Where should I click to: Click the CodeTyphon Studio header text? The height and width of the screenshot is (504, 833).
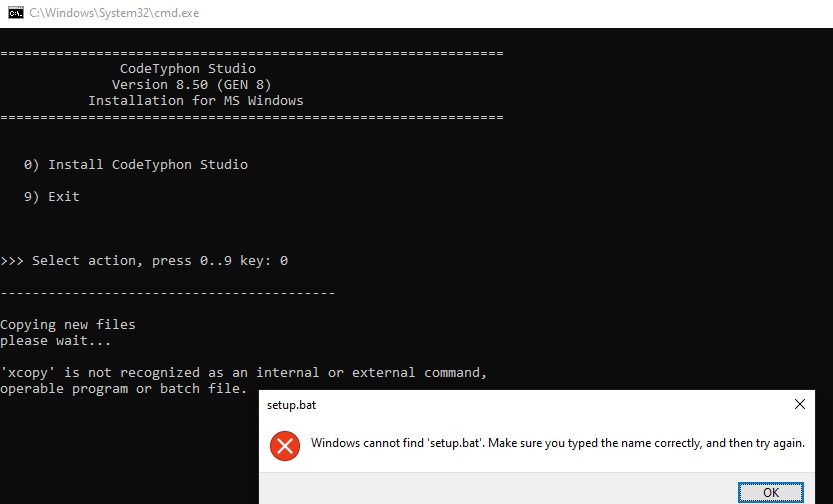pos(188,69)
